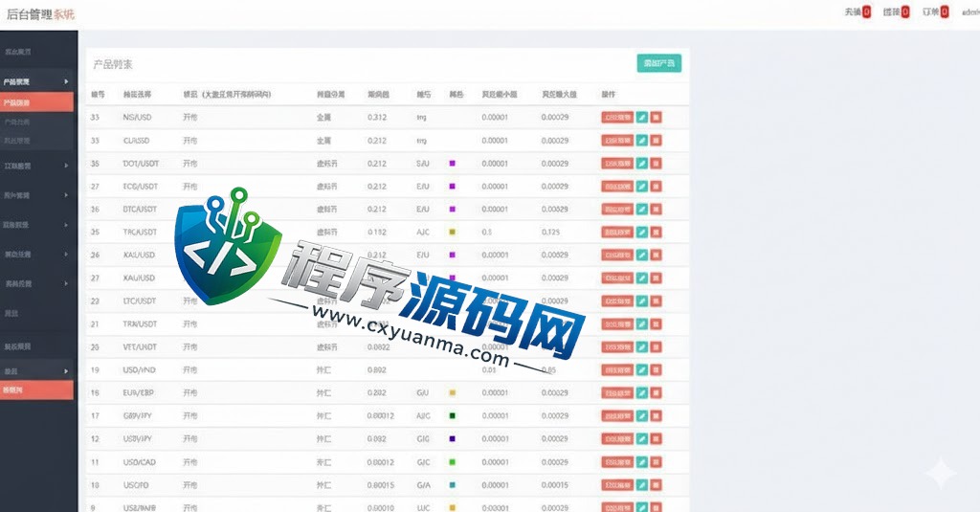Open the editor for TCG/USDT
The image size is (980, 512).
642,187
